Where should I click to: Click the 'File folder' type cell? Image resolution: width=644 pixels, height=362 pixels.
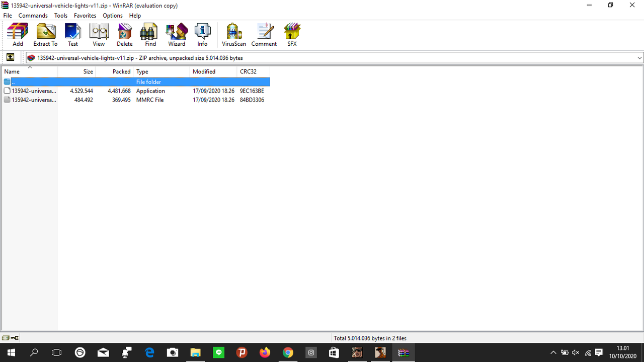(x=148, y=82)
